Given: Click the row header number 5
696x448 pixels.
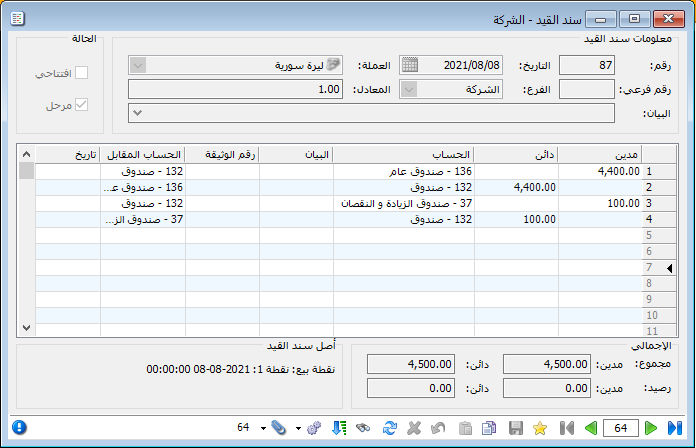Looking at the screenshot, I should point(659,235).
